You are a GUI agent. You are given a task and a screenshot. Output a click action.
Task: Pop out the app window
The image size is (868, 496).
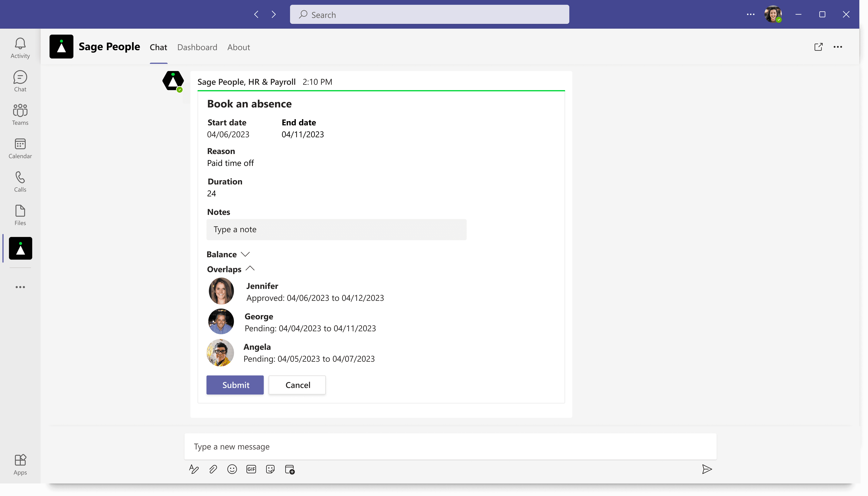click(x=818, y=47)
